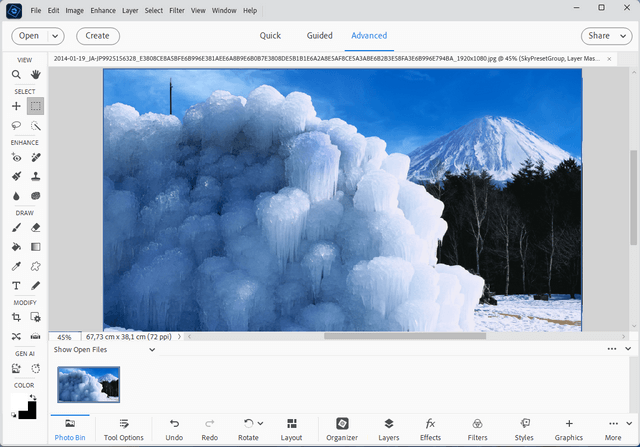The height and width of the screenshot is (447, 640).
Task: Pick the Rectangular Marquee tool
Action: click(36, 105)
